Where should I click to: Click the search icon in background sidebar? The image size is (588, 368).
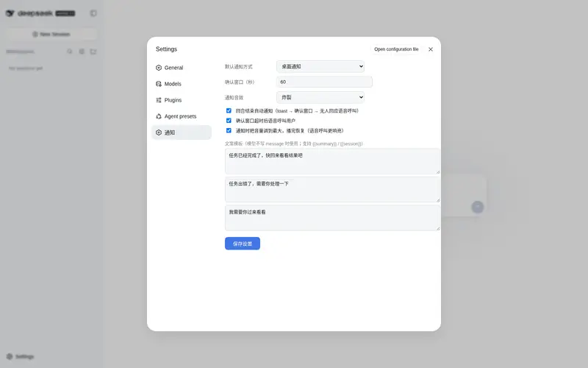pyautogui.click(x=70, y=52)
